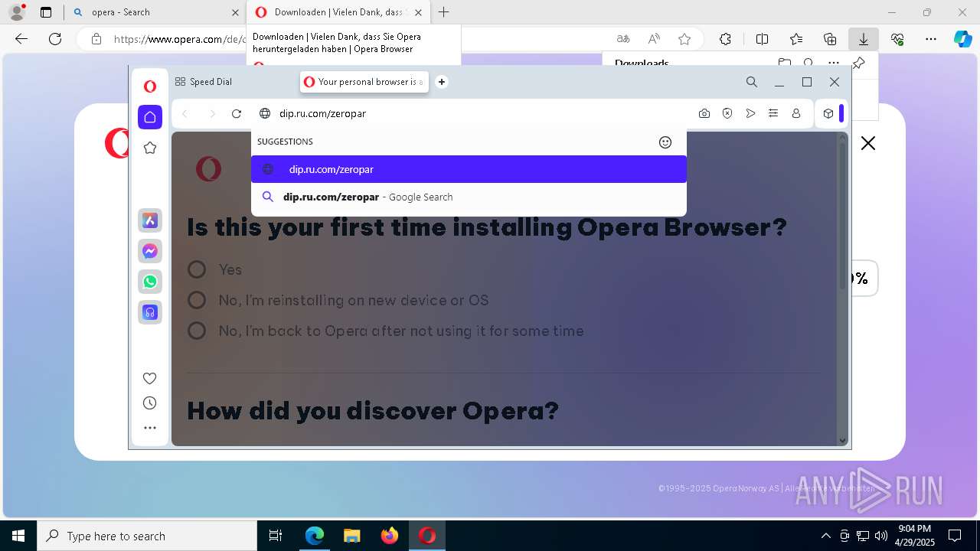The height and width of the screenshot is (551, 980).
Task: Open Opera profile account icon
Action: pos(796,113)
